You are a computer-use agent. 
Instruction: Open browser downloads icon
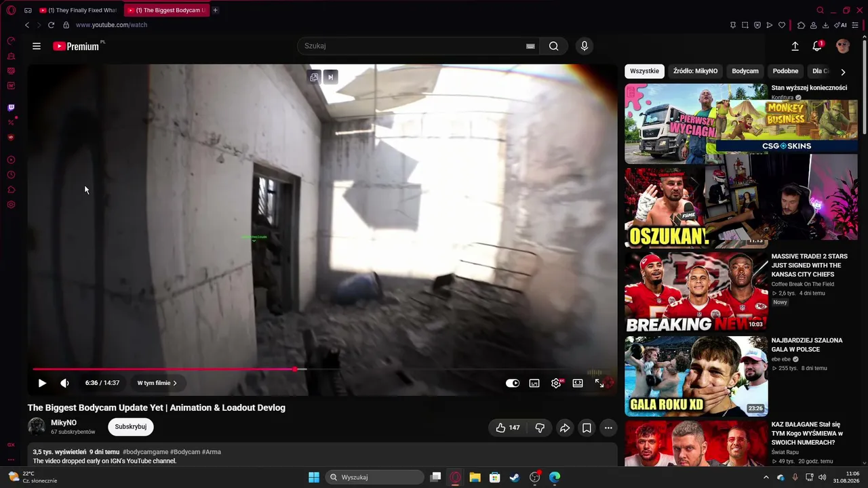825,25
